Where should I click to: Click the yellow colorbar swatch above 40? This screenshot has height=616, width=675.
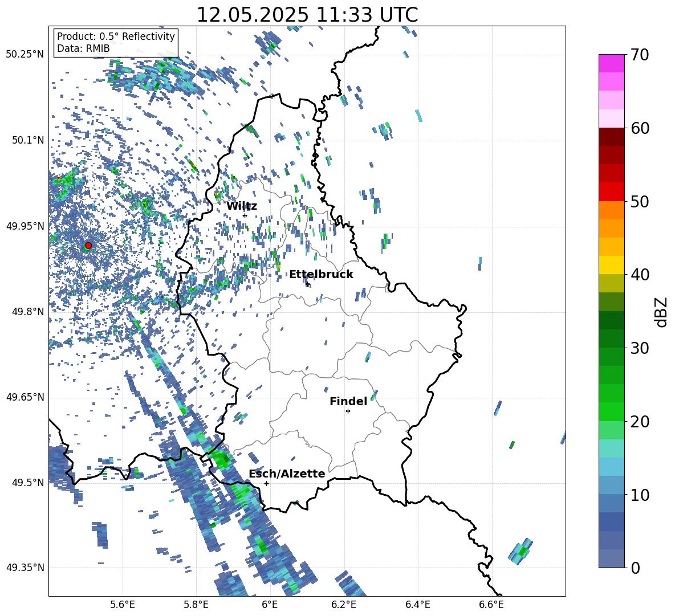(x=611, y=265)
